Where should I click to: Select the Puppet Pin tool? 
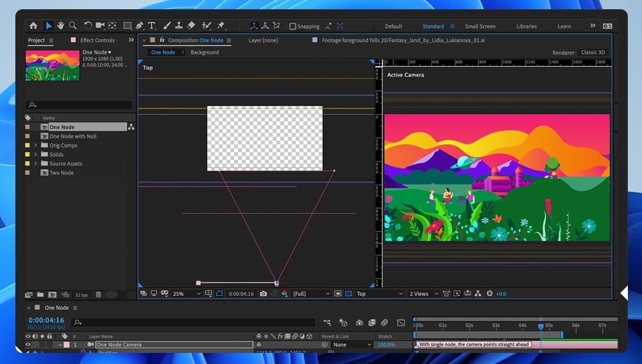(x=221, y=26)
